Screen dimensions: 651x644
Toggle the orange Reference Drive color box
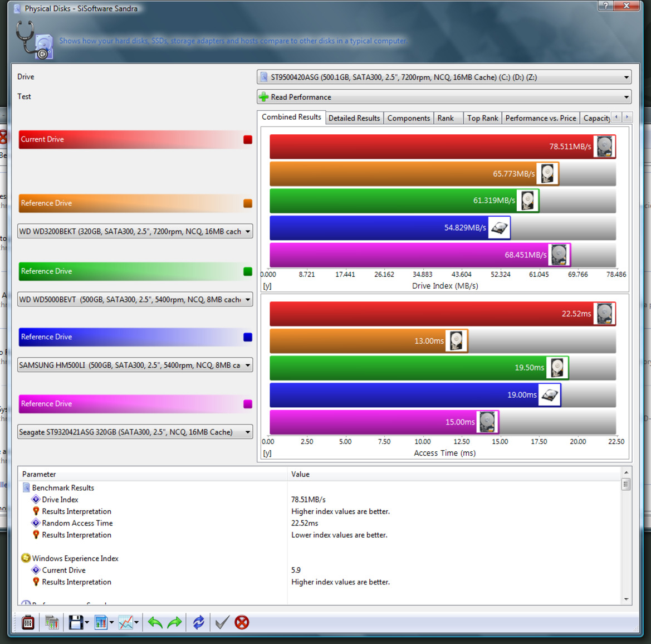click(x=248, y=203)
